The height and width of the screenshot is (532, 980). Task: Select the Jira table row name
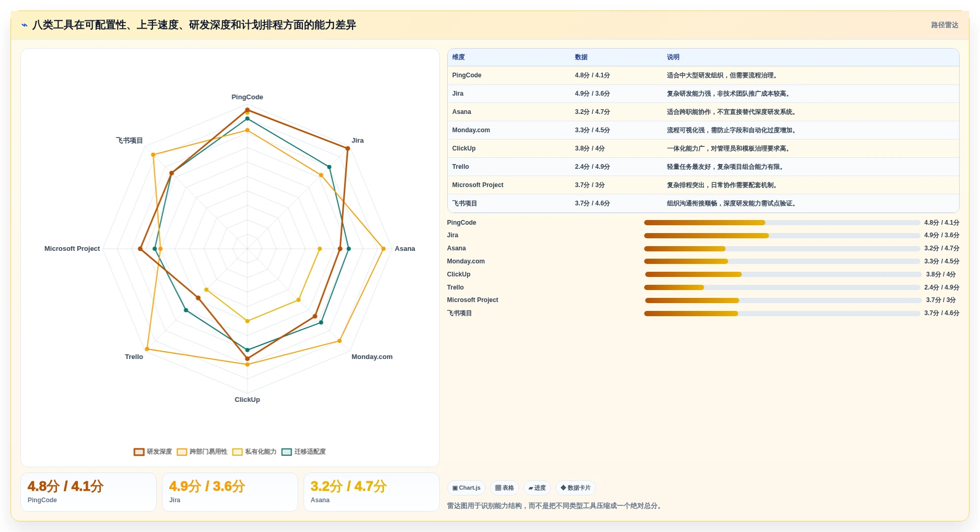point(458,94)
